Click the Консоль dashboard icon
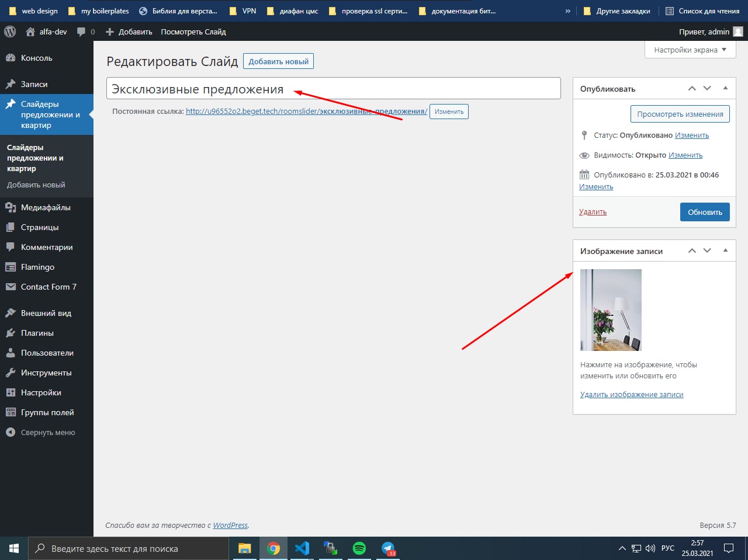 (x=11, y=58)
